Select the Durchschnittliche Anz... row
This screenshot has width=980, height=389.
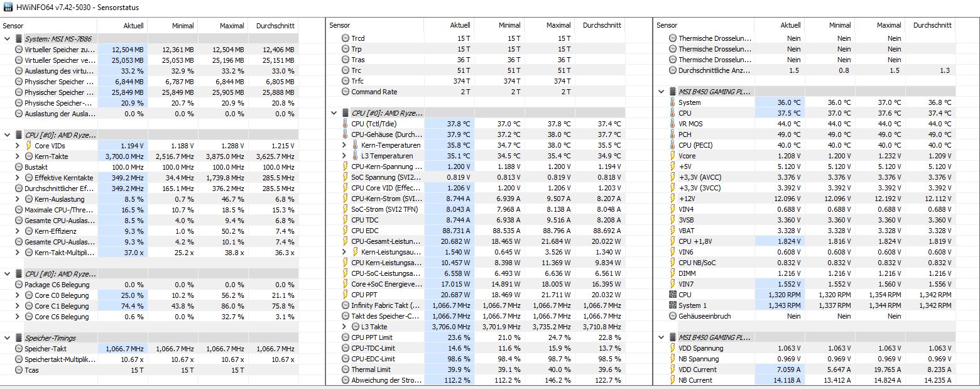pos(804,70)
